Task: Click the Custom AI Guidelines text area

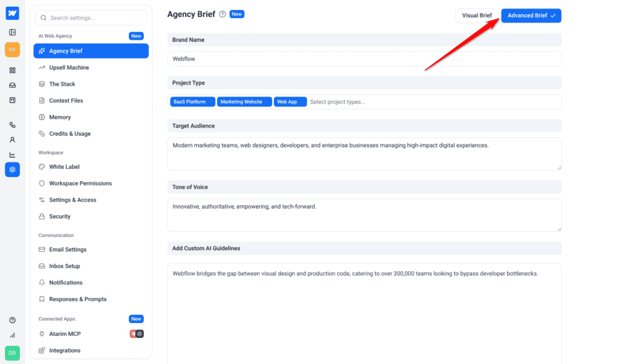Action: (x=364, y=314)
